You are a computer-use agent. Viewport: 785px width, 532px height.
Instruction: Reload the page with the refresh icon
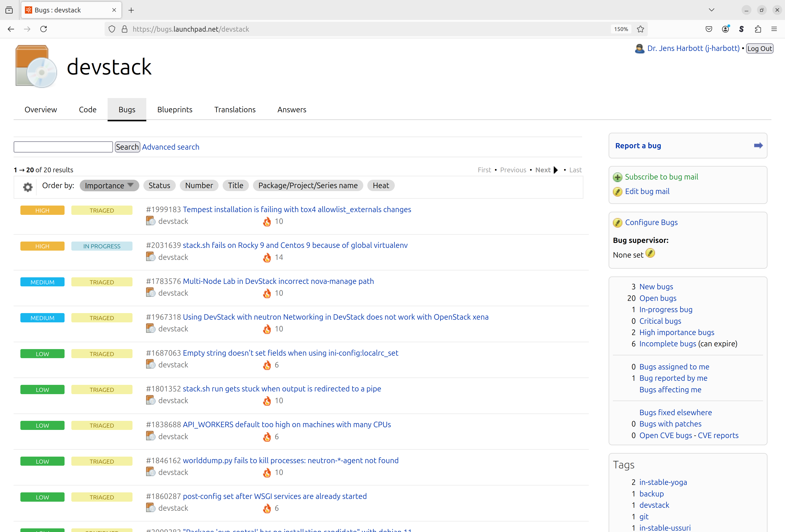43,29
